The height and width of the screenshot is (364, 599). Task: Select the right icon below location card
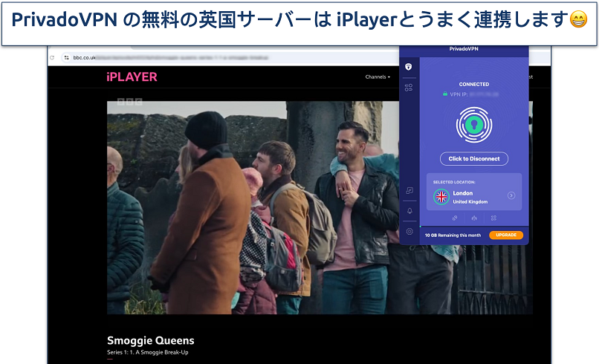click(x=493, y=218)
